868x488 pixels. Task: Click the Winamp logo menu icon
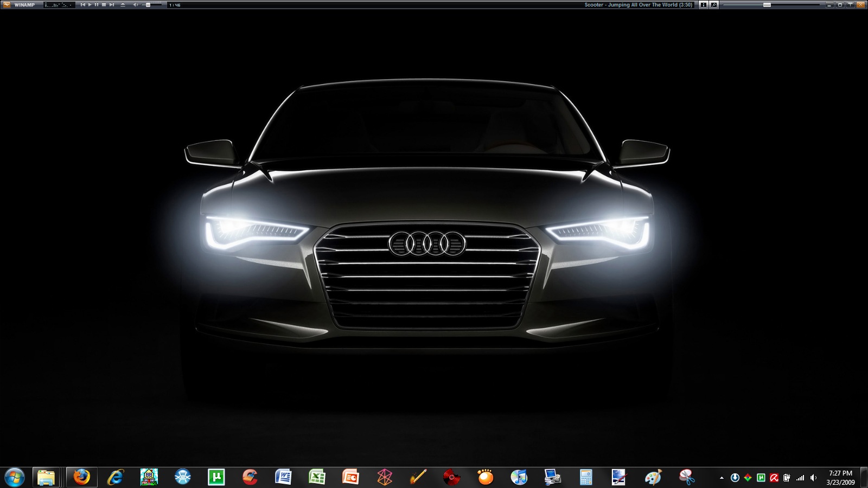tap(7, 4)
